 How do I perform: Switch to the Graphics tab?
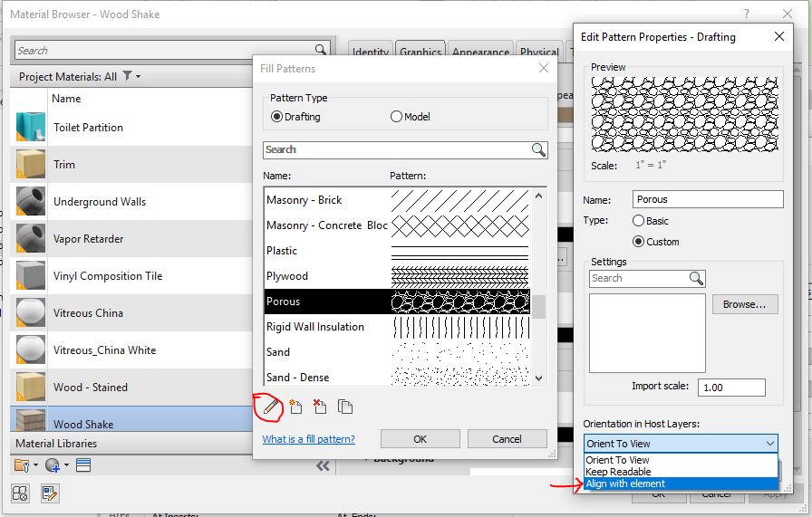420,52
